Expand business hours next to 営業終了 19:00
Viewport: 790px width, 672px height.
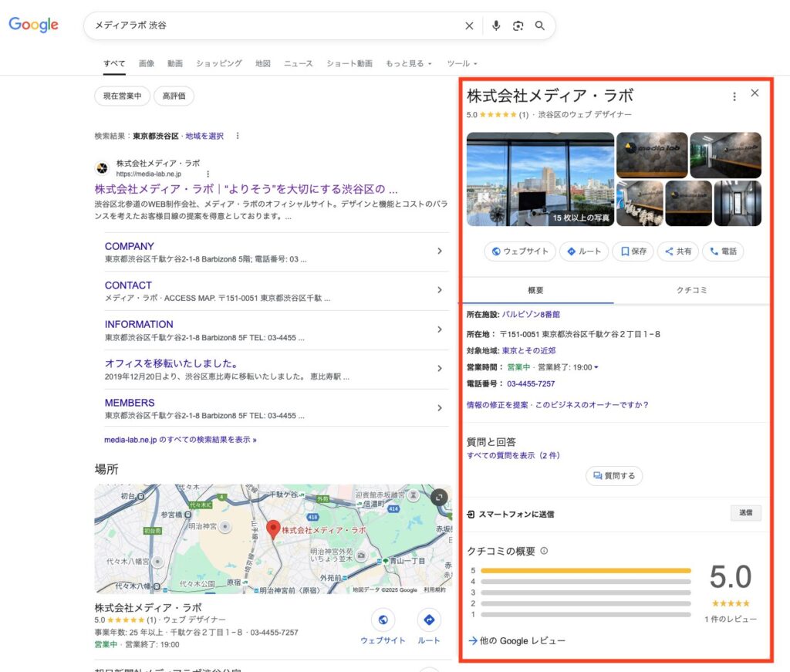pos(596,367)
